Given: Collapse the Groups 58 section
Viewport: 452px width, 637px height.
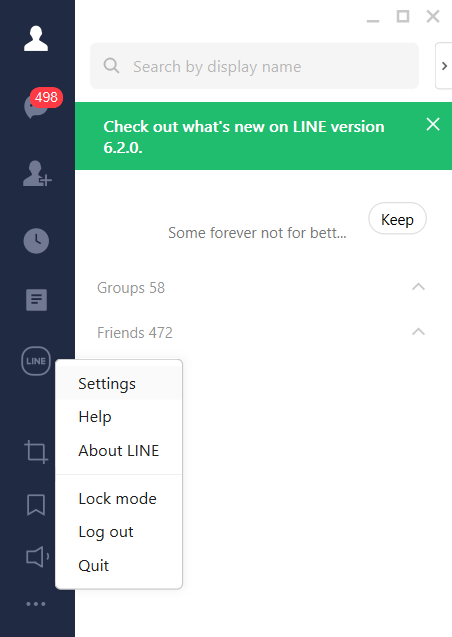Looking at the screenshot, I should [418, 287].
